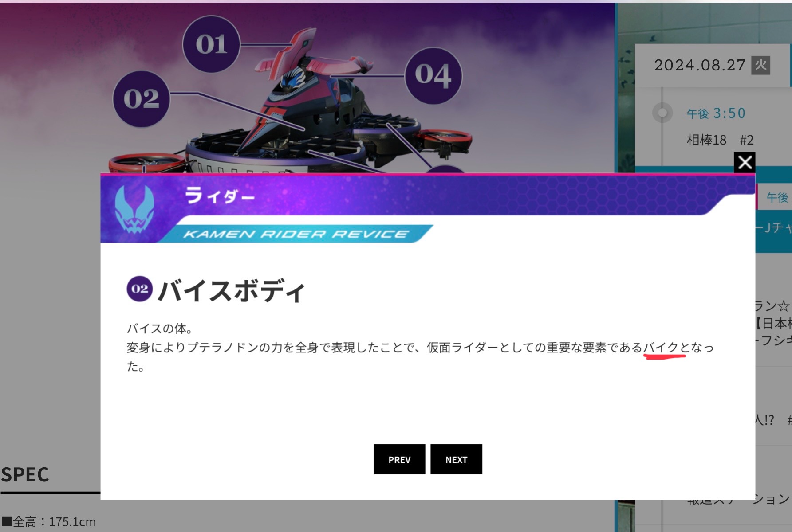
Task: Click the KAMEN RIDER REVICE banner
Action: (296, 234)
